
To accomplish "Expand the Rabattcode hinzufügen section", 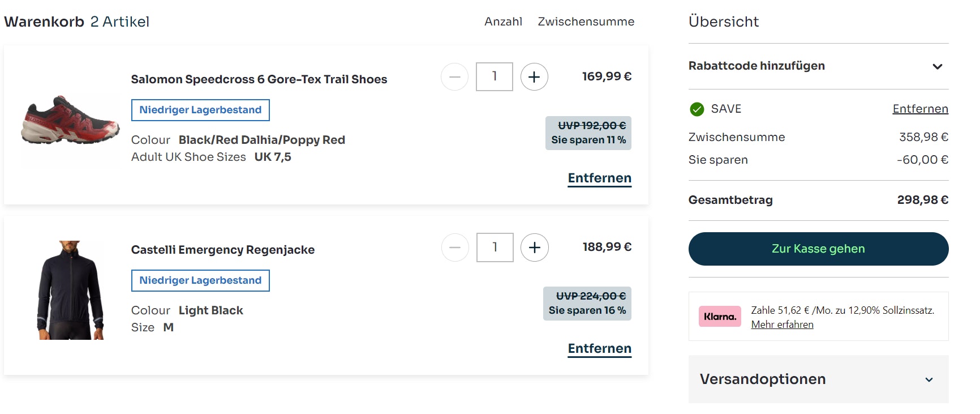I will 757,66.
